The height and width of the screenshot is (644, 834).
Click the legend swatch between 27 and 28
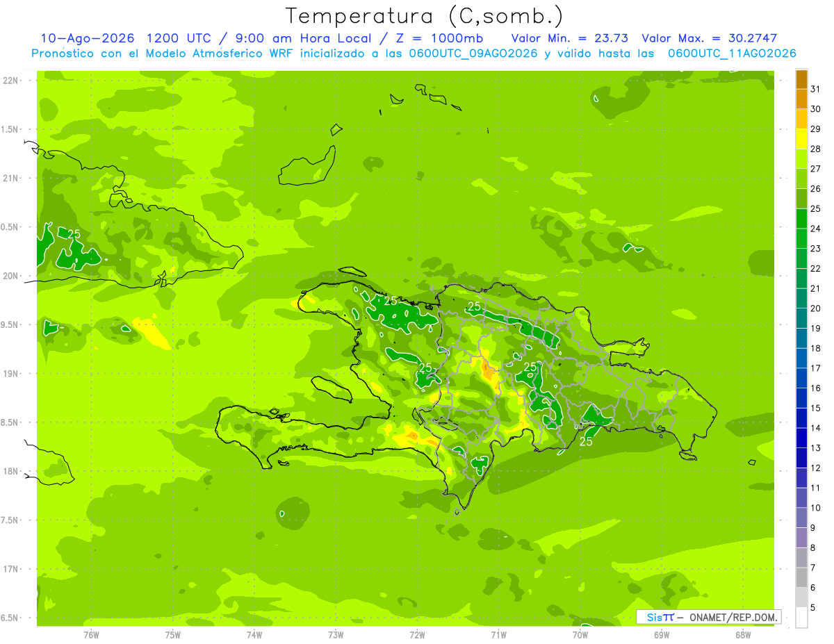click(801, 159)
